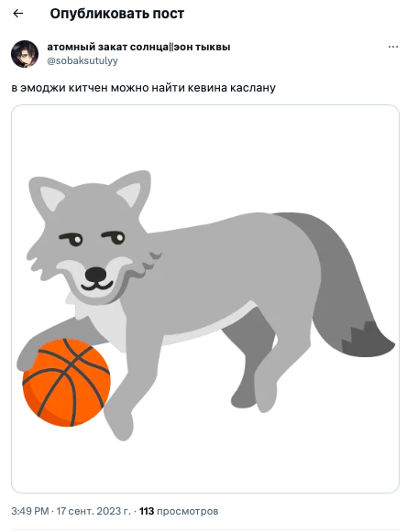Click the display name атомный закат солнца
Image resolution: width=407 pixels, height=532 pixels.
pyautogui.click(x=107, y=47)
